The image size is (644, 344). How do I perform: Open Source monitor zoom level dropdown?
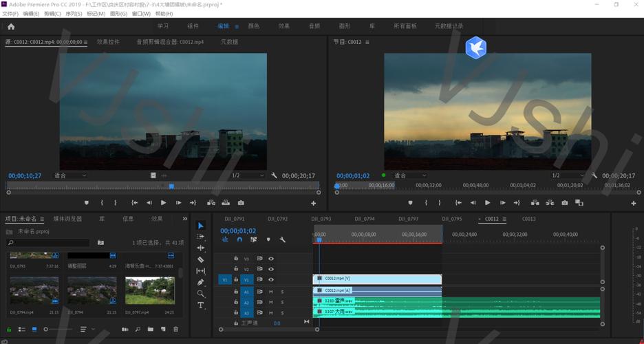point(70,175)
